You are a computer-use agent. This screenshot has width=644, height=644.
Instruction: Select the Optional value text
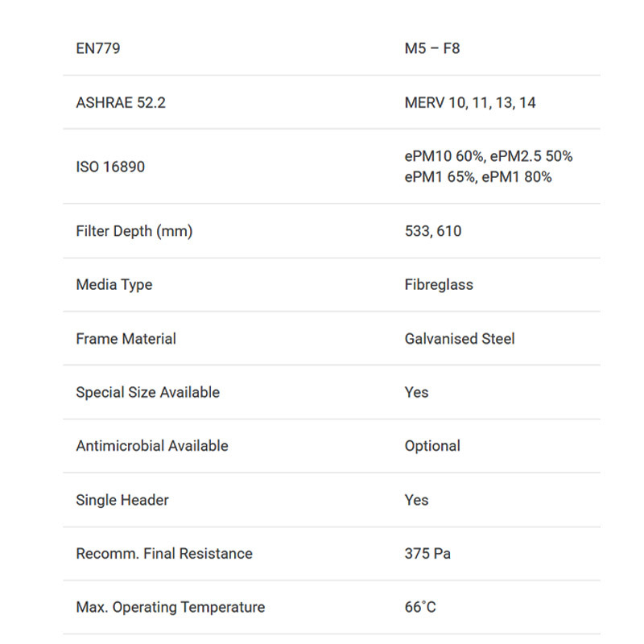tap(432, 446)
